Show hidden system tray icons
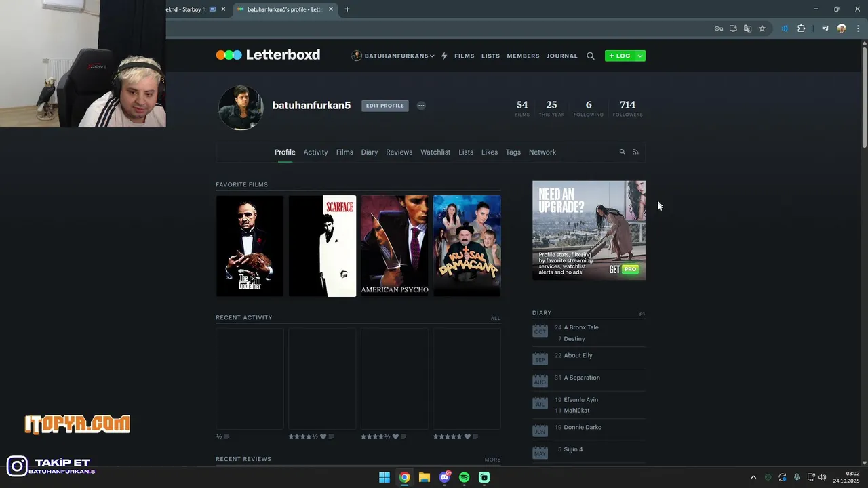The image size is (868, 488). point(753,477)
